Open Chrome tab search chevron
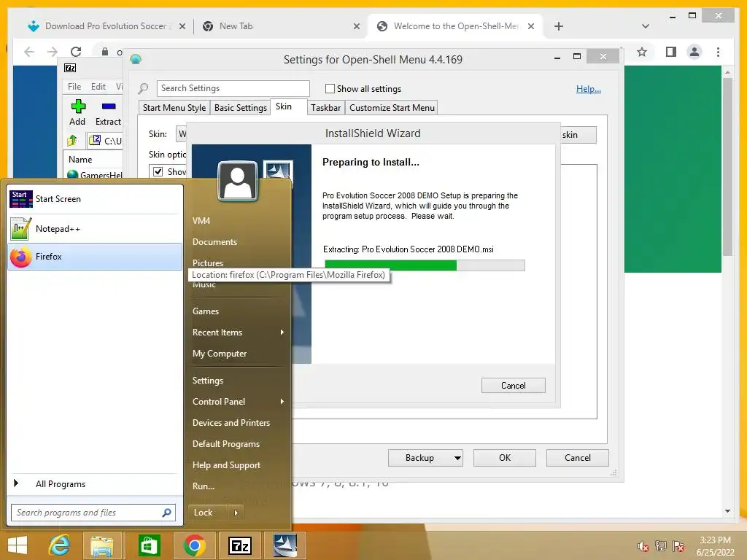Viewport: 747px width, 560px height. click(645, 26)
